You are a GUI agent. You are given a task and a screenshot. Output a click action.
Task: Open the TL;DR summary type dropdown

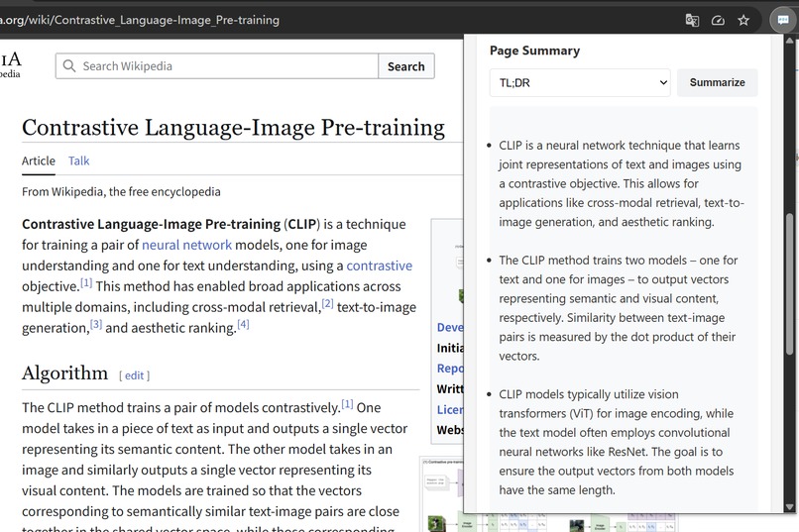(x=580, y=82)
